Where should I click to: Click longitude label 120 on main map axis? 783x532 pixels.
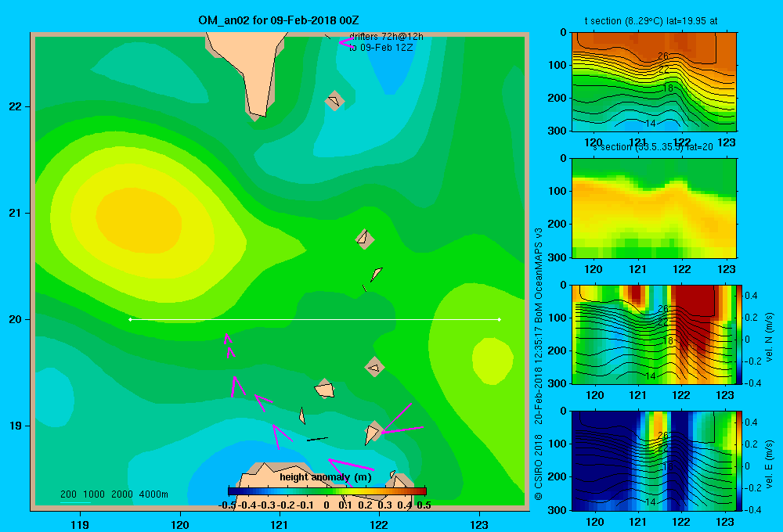pyautogui.click(x=180, y=524)
